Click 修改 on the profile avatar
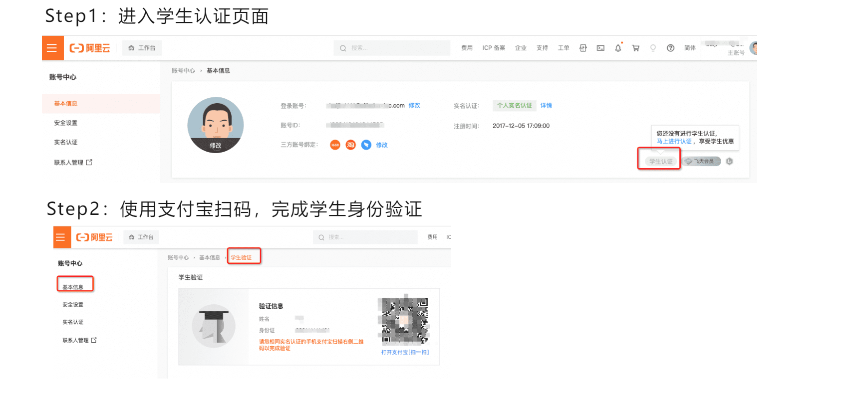 [216, 146]
